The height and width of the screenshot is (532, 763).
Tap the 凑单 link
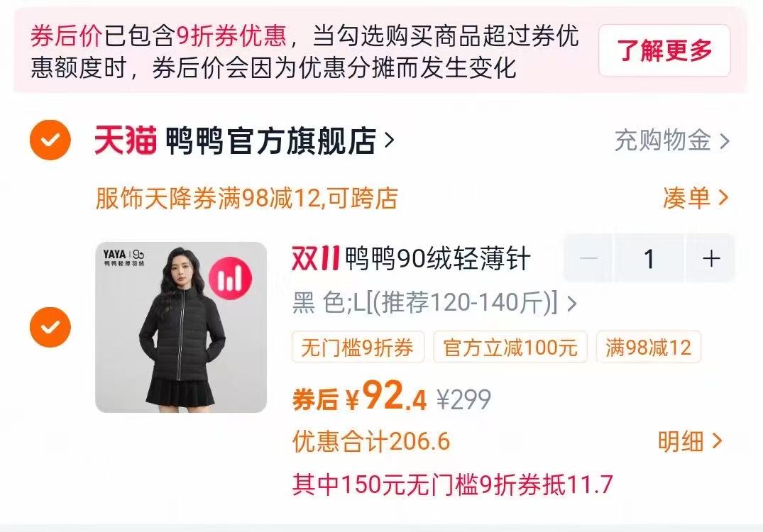click(696, 198)
